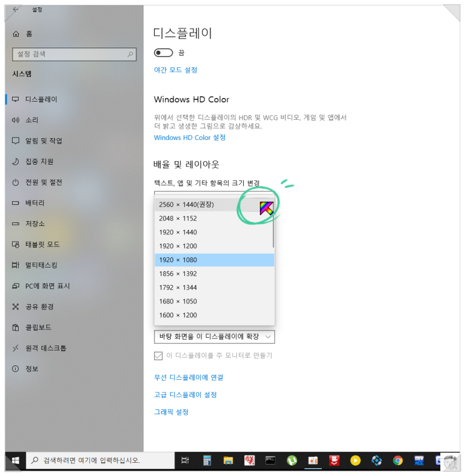Click the 멀티태스킹 icon in sidebar
465x476 pixels.
point(16,265)
